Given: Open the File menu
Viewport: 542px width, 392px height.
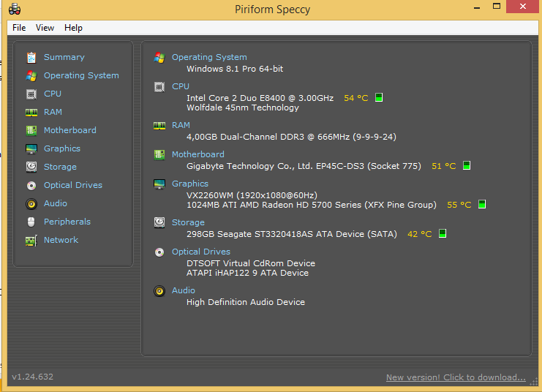Looking at the screenshot, I should [x=19, y=28].
